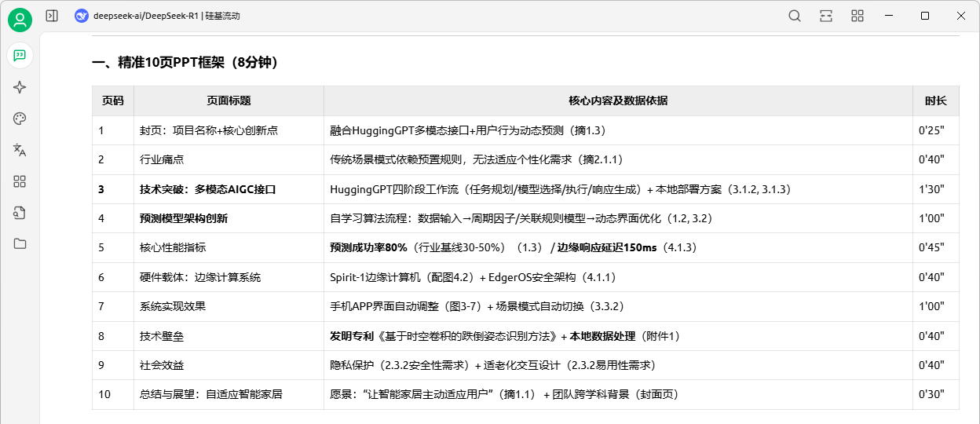Click the expand layout toolbar icon
Image resolution: width=980 pixels, height=424 pixels.
[826, 16]
